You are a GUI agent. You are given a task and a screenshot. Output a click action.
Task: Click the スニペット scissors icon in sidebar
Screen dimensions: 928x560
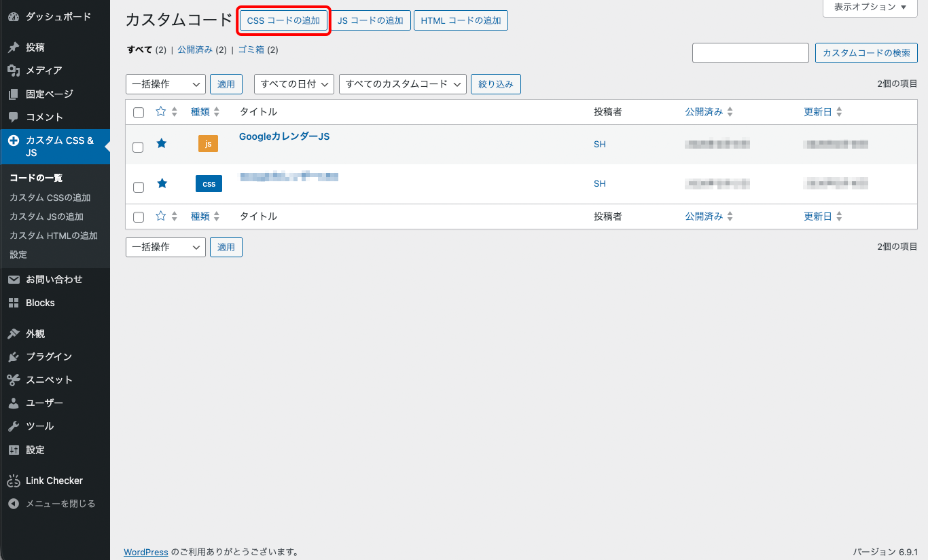13,380
